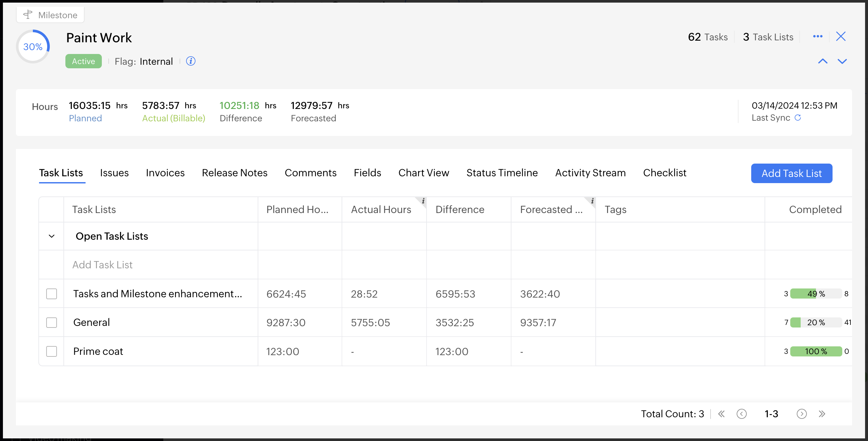Jump to last page of task lists
This screenshot has height=441, width=868.
point(821,414)
